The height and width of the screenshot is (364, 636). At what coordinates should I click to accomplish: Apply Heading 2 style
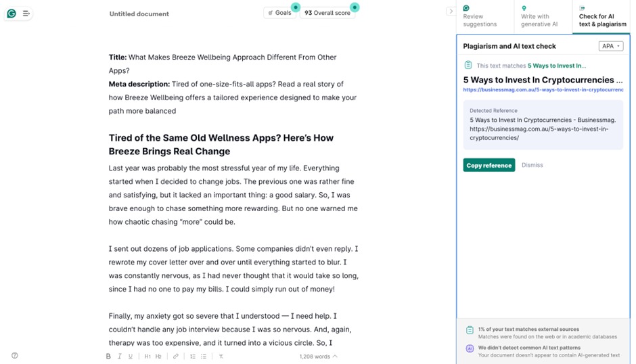click(x=158, y=356)
